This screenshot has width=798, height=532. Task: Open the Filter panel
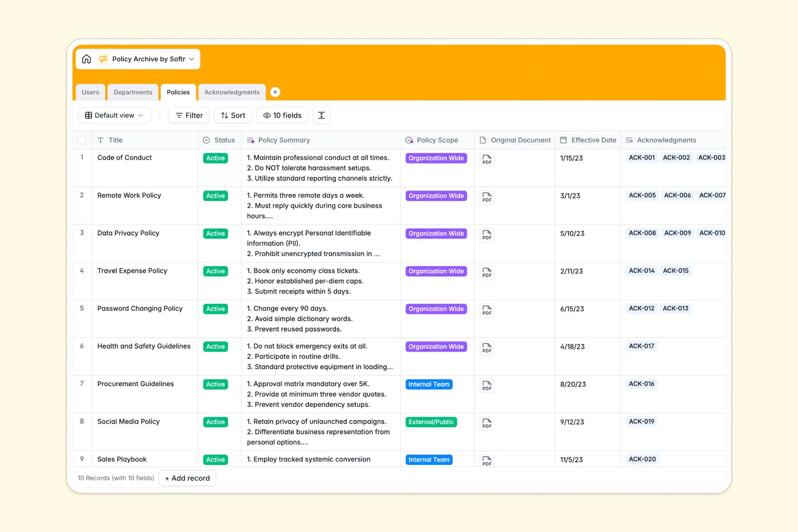pyautogui.click(x=189, y=115)
